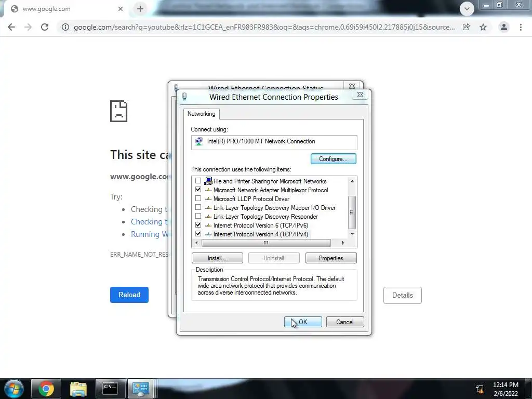
Task: Click the sad page error icon
Action: 118,111
